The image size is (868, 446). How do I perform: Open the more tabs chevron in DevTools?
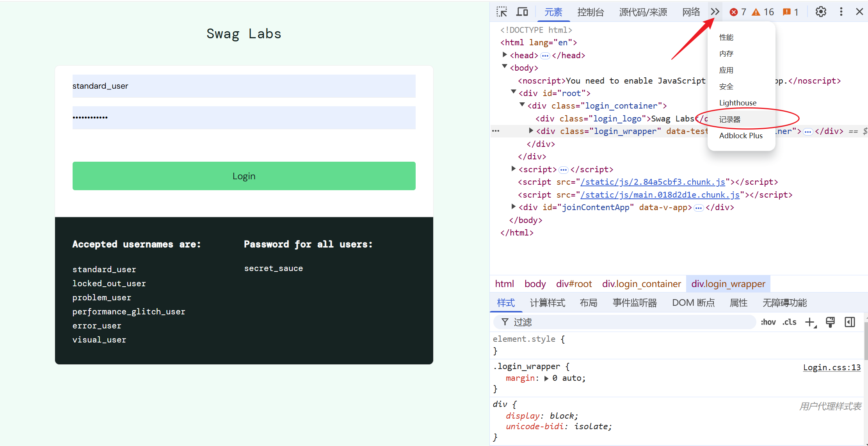(715, 12)
